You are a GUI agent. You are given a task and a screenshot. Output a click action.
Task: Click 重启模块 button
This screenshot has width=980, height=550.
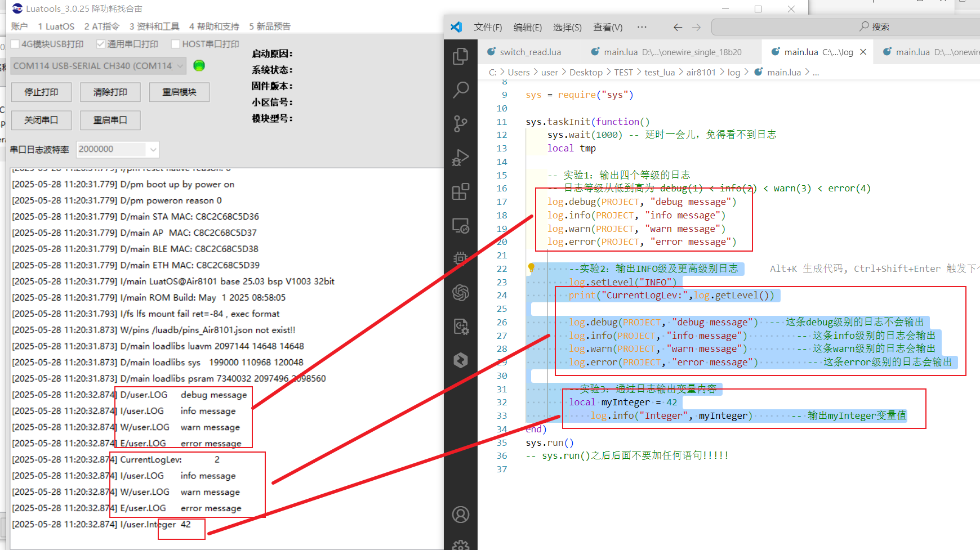click(179, 92)
